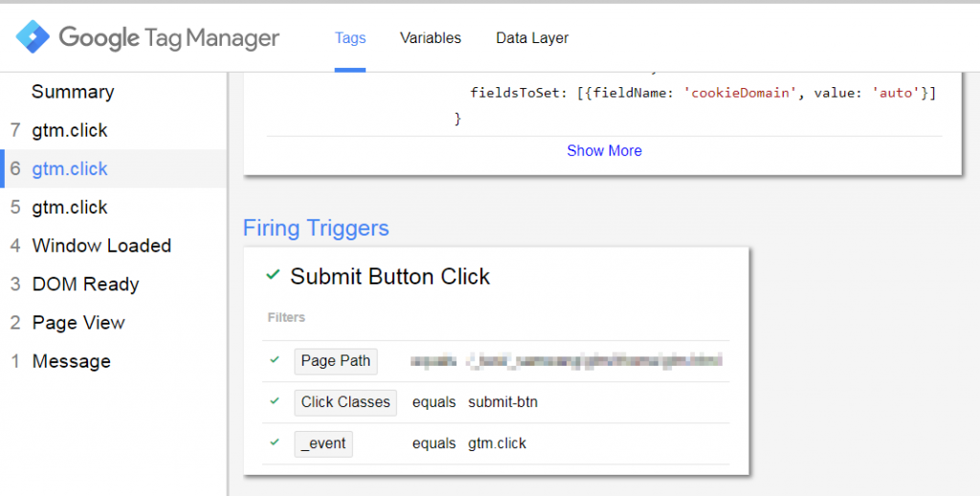Viewport: 980px width, 496px height.
Task: Click the _event variable button
Action: [x=323, y=443]
